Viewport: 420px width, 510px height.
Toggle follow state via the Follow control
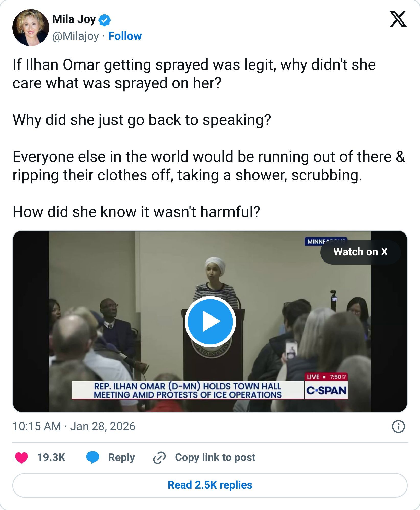[125, 36]
